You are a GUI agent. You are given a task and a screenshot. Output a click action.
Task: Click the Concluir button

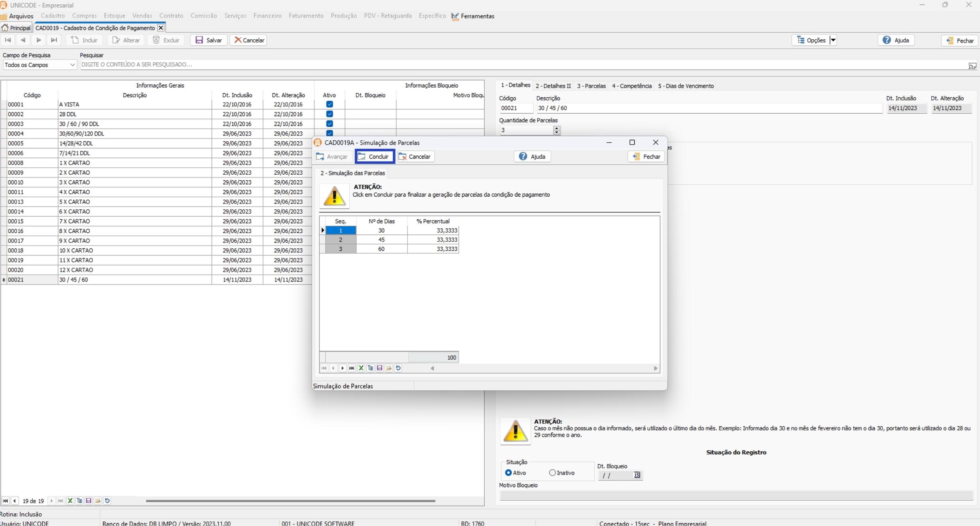coord(374,157)
